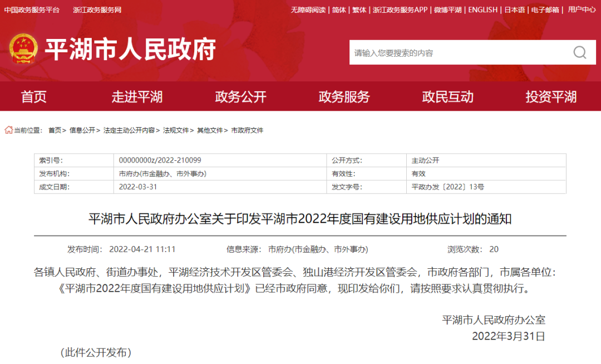Click the national emblem logo

(x=23, y=48)
